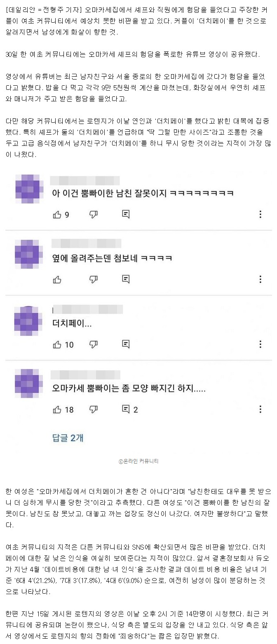
Task: Open reply on the 뿜빠이한 남친 comment
Action: pyautogui.click(x=126, y=214)
